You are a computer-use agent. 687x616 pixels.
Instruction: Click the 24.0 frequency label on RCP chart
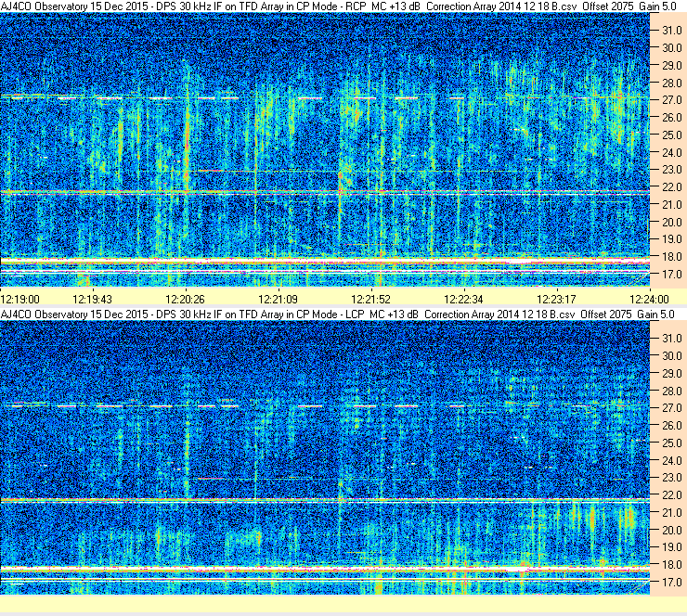pyautogui.click(x=671, y=152)
